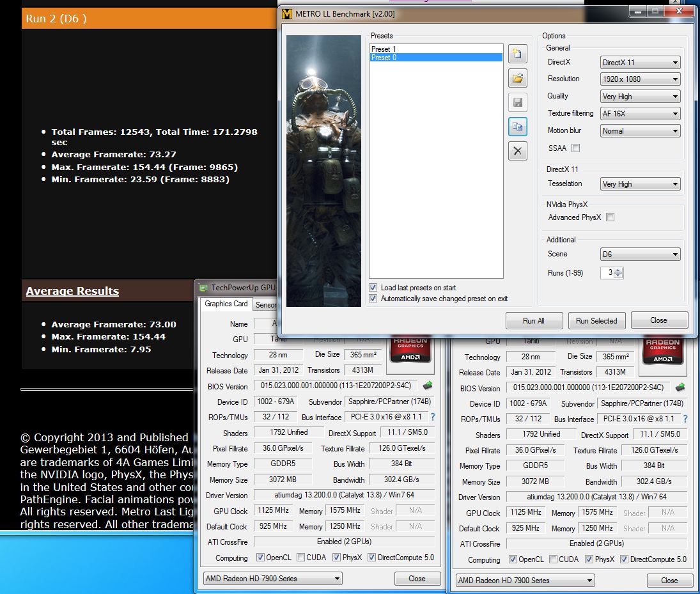
Task: Click Subvendor Sapphire/PCPartner field in right GPU-Z
Action: click(642, 403)
